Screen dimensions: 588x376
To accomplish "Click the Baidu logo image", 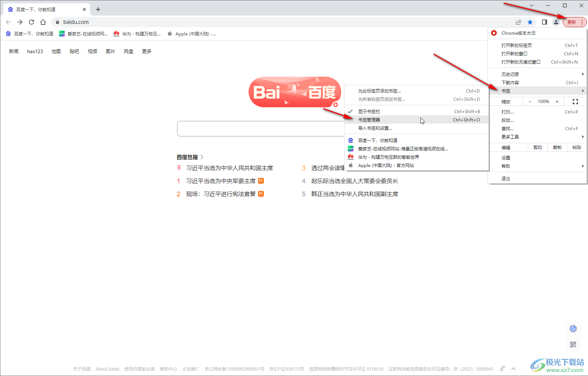I will [295, 92].
